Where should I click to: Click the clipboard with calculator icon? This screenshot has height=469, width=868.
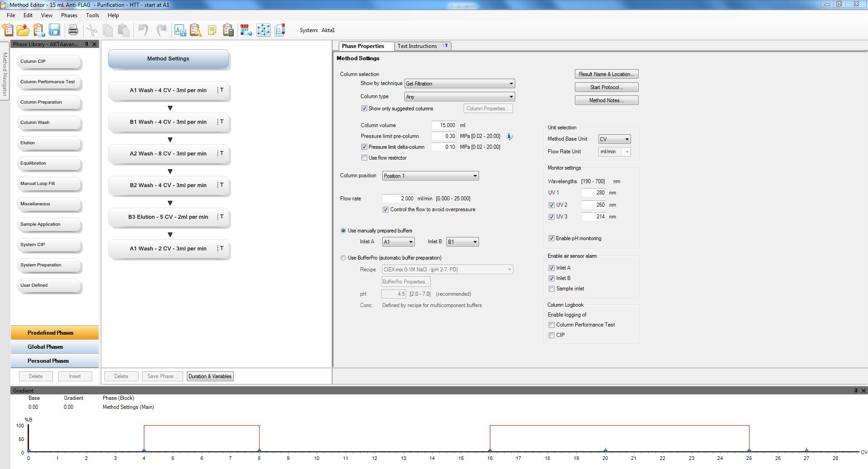coord(228,30)
